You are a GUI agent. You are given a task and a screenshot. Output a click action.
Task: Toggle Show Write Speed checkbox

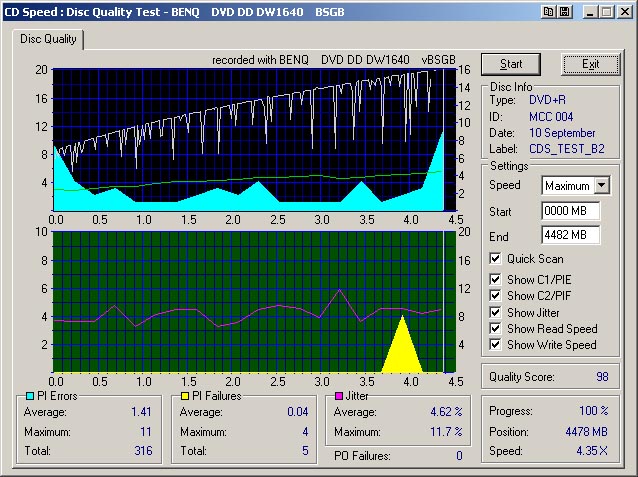tap(495, 345)
